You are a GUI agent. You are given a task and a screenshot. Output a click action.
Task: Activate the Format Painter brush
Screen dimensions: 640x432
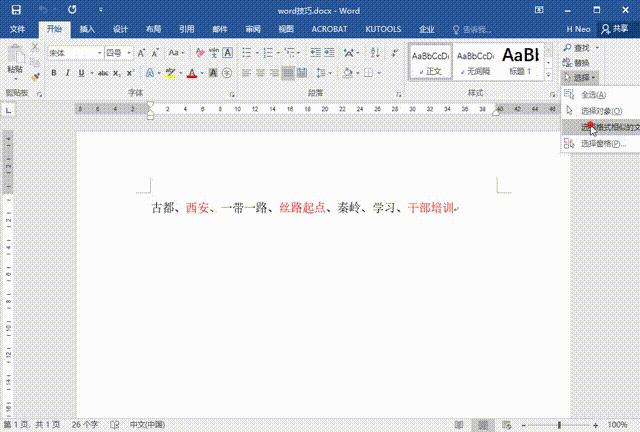tap(35, 76)
